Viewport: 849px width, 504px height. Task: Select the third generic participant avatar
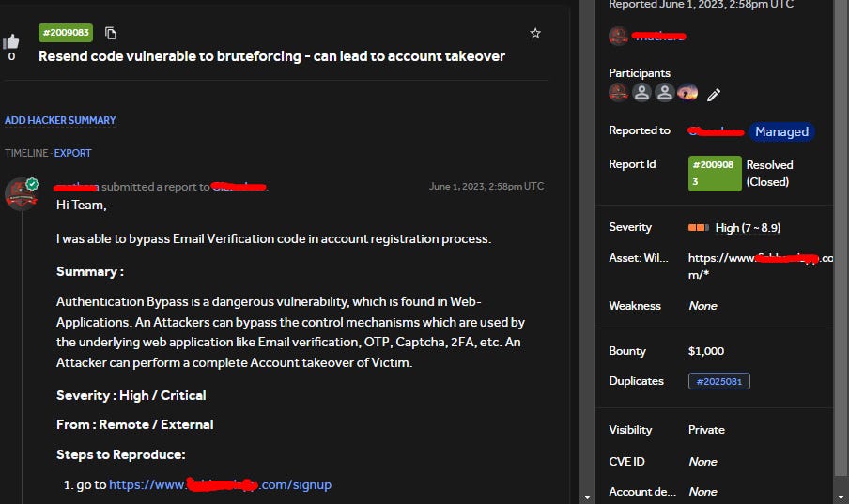664,93
